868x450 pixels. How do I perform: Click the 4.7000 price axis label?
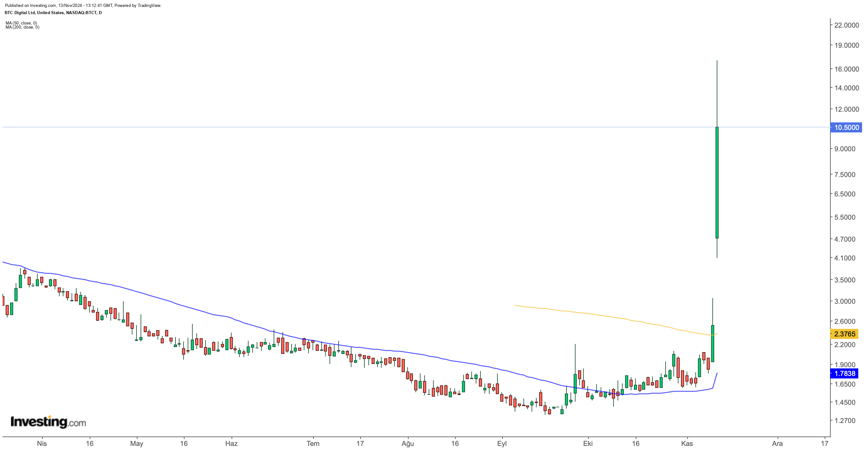[844, 239]
